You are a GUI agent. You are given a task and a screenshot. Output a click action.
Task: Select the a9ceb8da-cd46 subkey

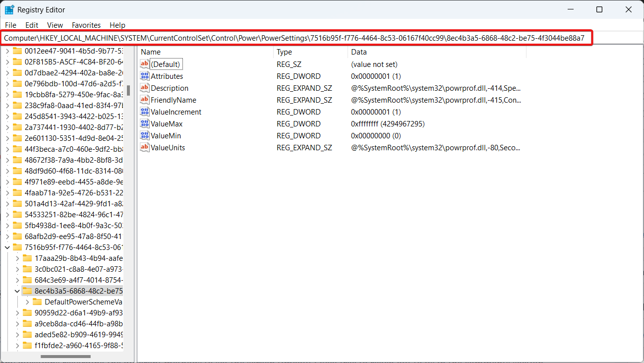pyautogui.click(x=78, y=323)
